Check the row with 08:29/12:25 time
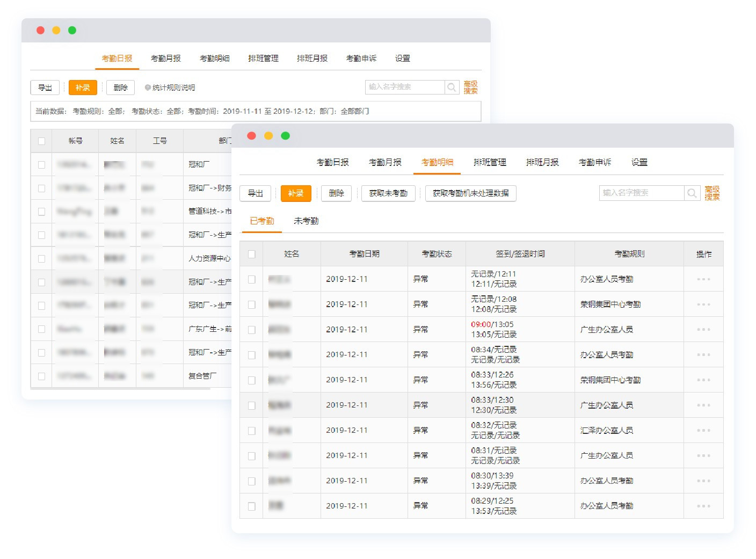756x559 pixels. click(x=251, y=506)
